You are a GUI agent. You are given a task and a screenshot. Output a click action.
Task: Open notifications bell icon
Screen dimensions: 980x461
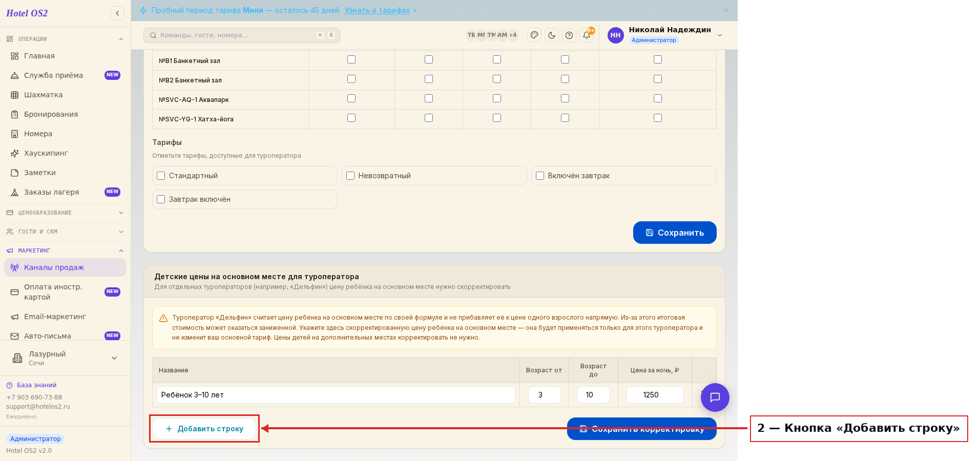587,35
